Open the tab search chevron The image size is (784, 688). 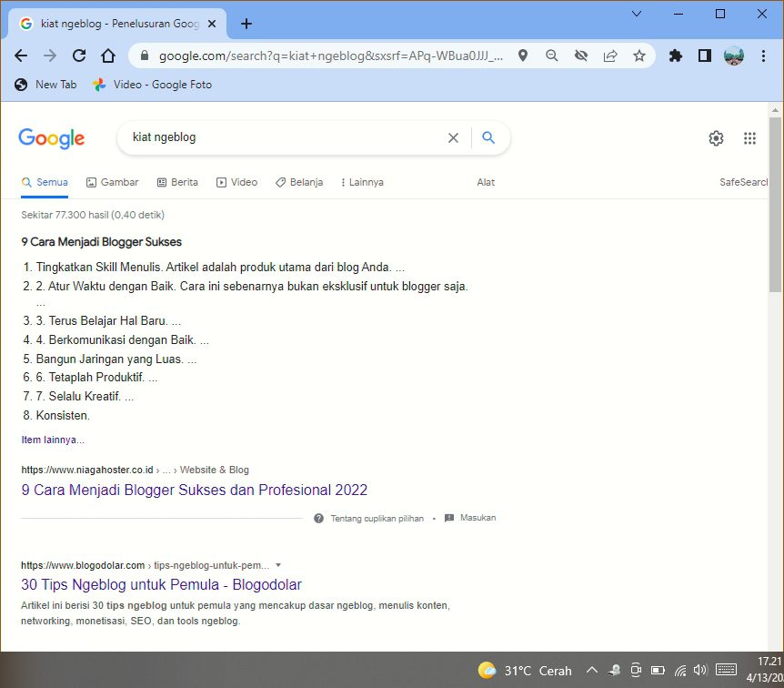click(637, 14)
